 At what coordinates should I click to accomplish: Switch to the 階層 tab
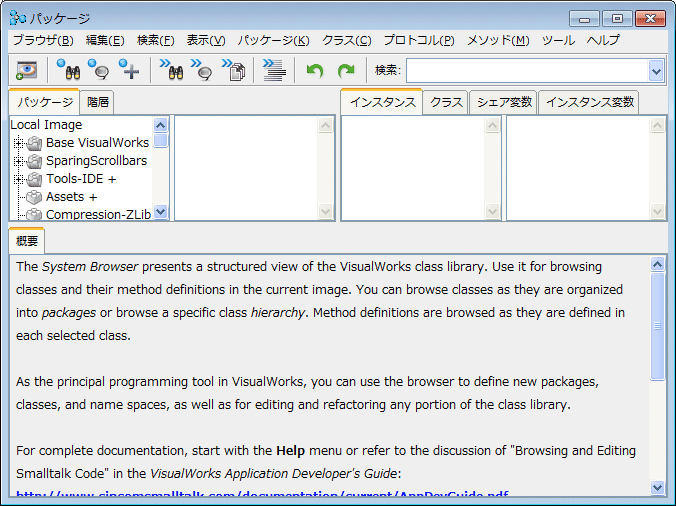pyautogui.click(x=98, y=102)
